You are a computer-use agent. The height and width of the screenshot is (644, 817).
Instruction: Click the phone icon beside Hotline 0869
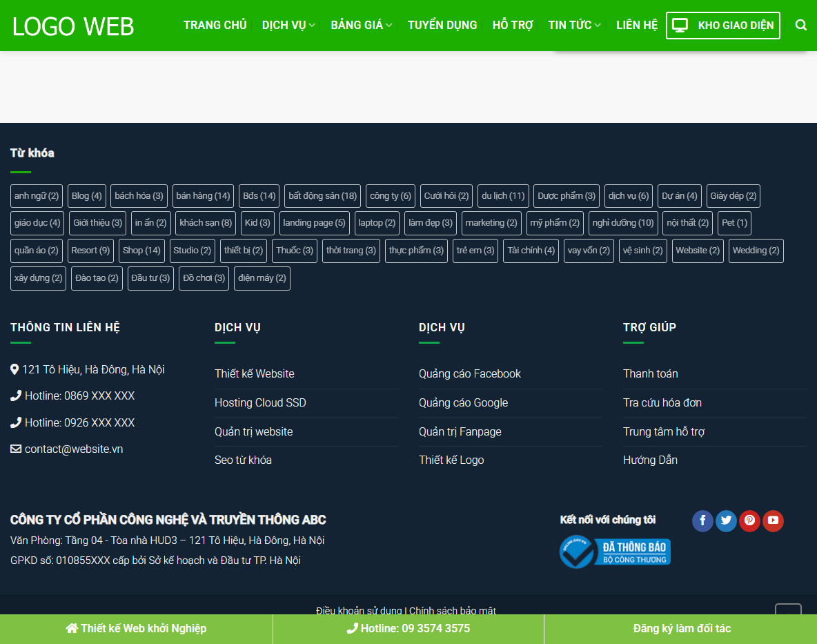click(15, 396)
